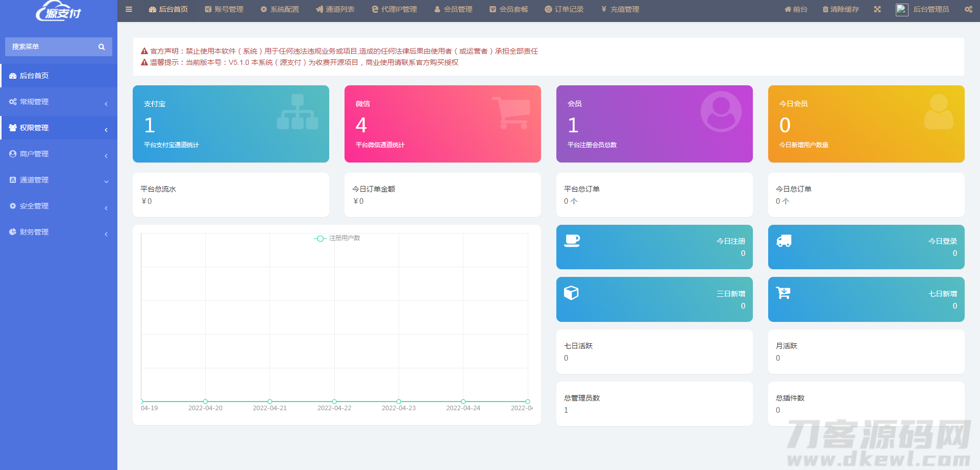Expand the 商户管理 sidebar menu
980x470 pixels.
click(x=59, y=154)
